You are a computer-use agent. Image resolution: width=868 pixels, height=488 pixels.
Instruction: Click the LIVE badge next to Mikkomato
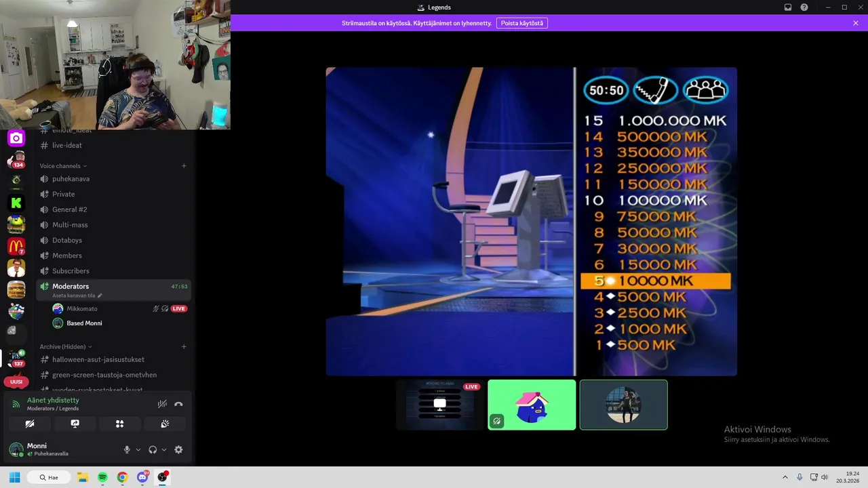179,308
